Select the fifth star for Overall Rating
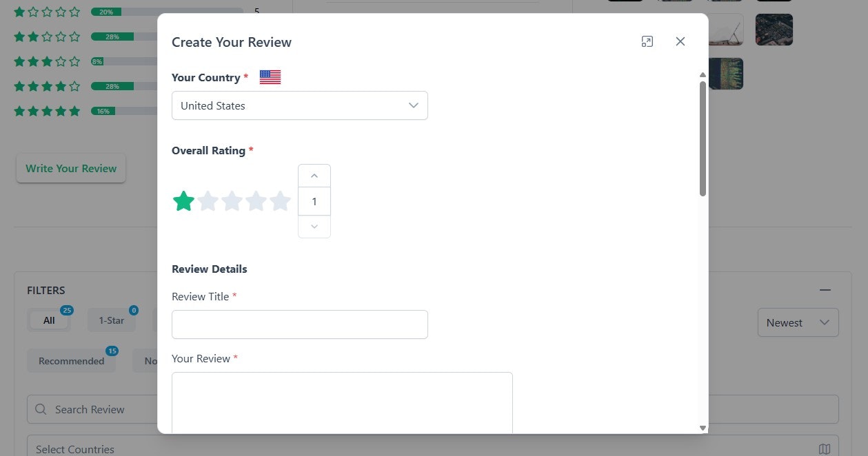The width and height of the screenshot is (868, 456). click(x=280, y=200)
